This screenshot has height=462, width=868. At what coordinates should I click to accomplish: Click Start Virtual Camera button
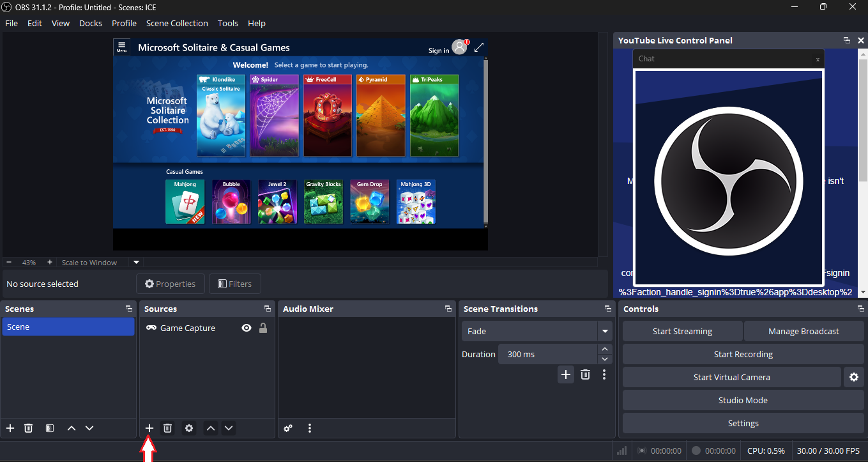731,377
